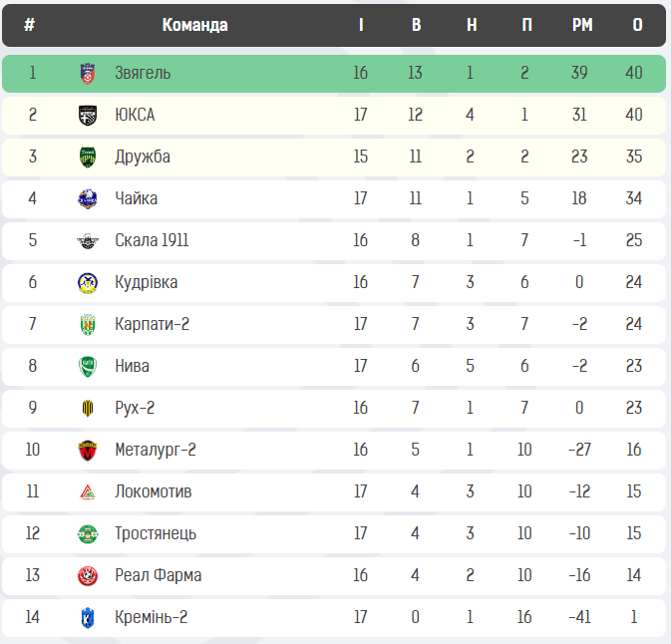Viewport: 671px width, 644px height.
Task: Click the Рух-2 club emblem
Action: [x=88, y=408]
